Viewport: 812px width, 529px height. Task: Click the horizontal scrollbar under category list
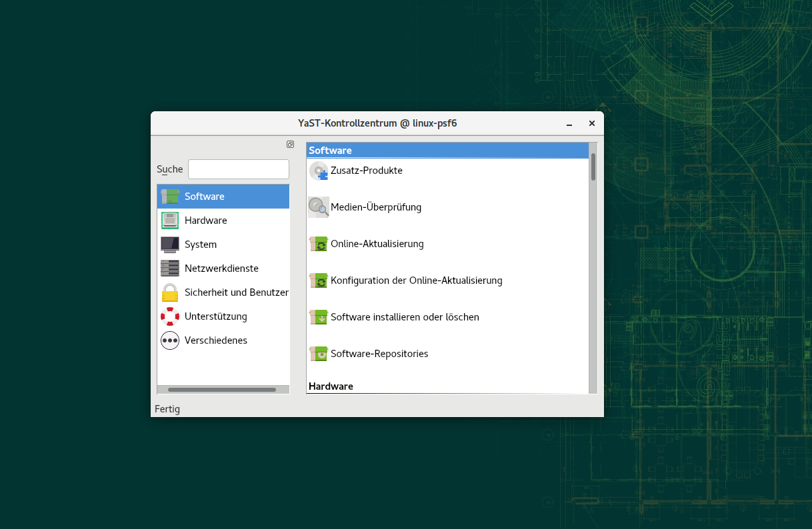(x=223, y=390)
